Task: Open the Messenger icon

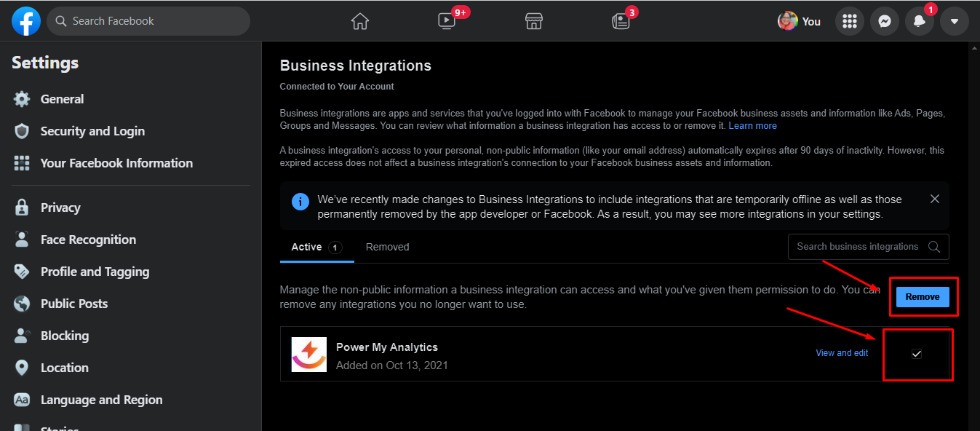Action: (884, 21)
